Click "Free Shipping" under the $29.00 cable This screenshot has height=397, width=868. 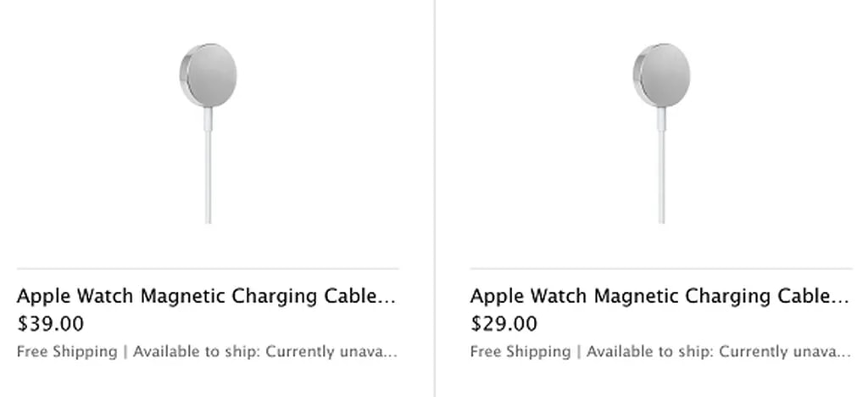pos(520,351)
